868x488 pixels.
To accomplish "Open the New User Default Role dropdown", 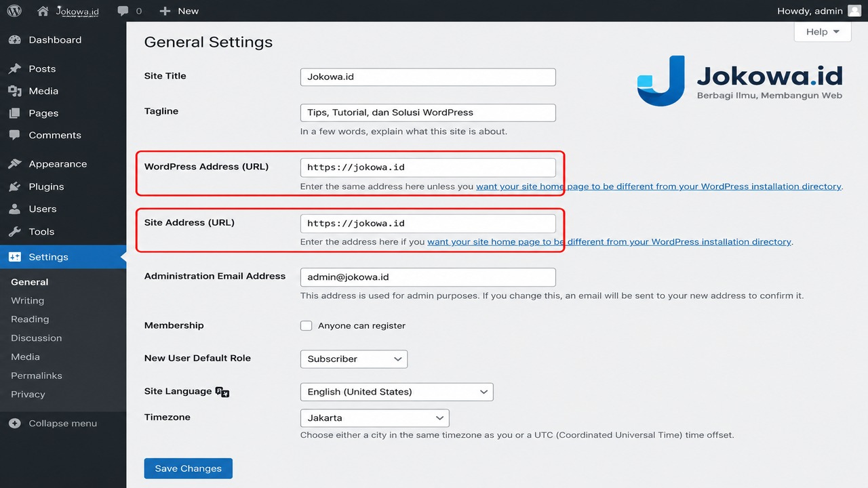I will (x=354, y=359).
